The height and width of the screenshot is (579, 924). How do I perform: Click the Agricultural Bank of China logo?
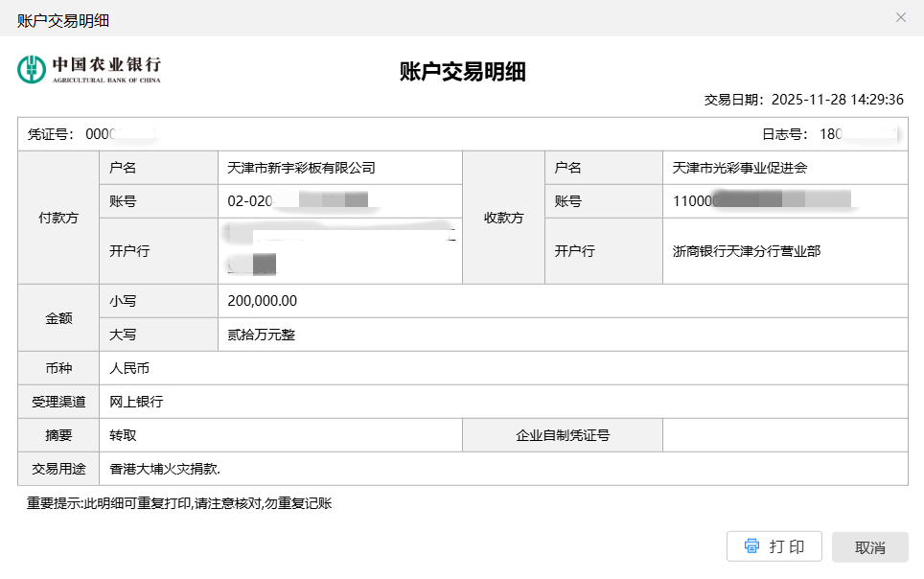tap(86, 68)
